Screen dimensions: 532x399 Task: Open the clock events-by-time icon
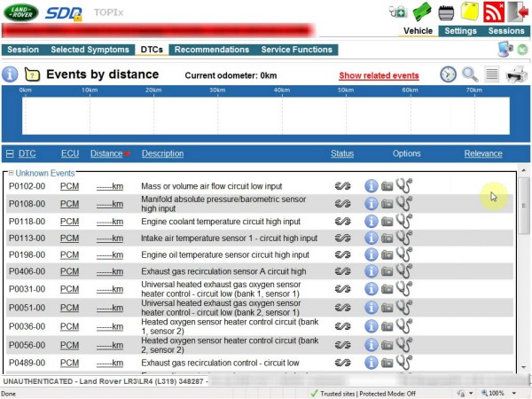448,74
